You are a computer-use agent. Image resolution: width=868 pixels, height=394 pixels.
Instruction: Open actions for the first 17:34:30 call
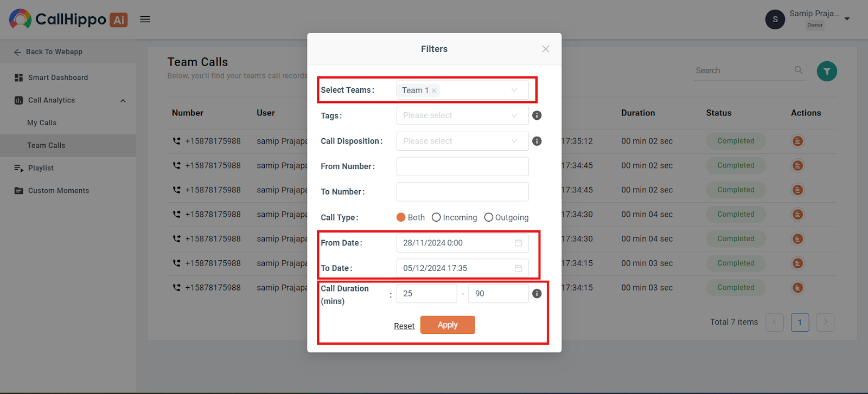coord(797,215)
